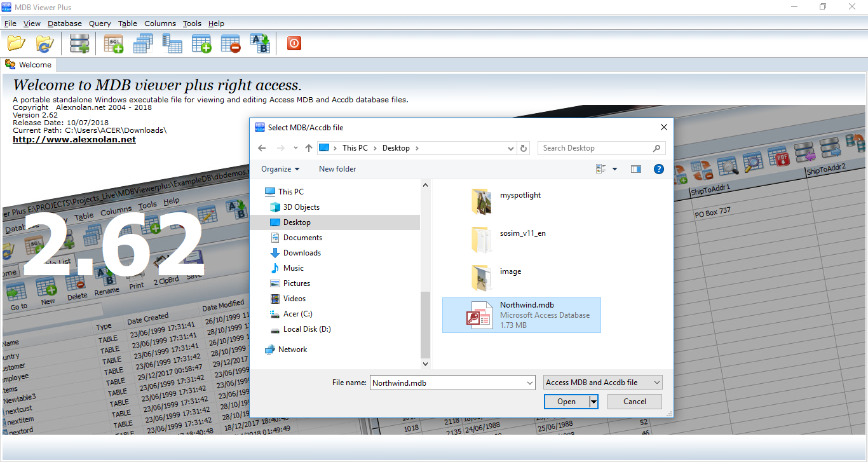Click the Cancel button
Viewport: 868px width, 462px height.
(635, 402)
